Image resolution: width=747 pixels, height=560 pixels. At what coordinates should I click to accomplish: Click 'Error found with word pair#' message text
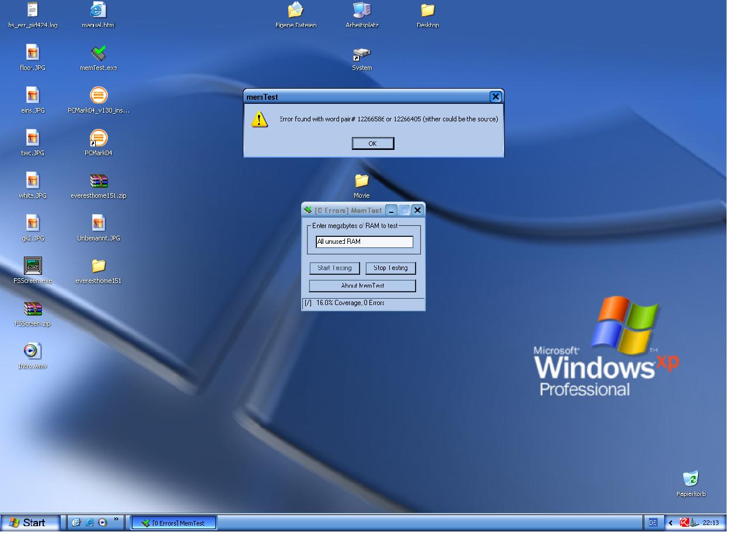click(389, 119)
